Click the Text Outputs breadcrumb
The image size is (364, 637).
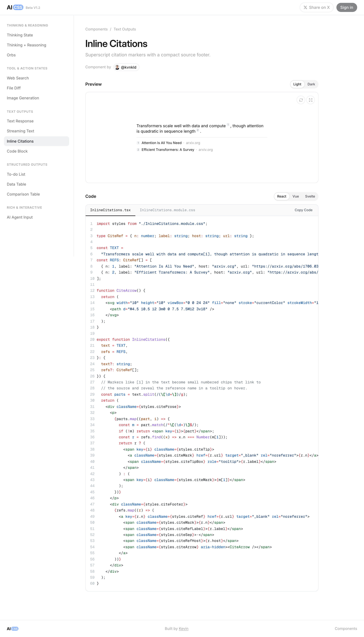pos(125,29)
